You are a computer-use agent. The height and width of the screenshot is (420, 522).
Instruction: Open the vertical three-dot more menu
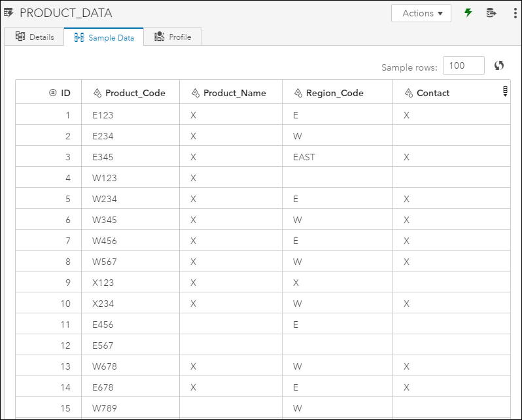[x=515, y=13]
